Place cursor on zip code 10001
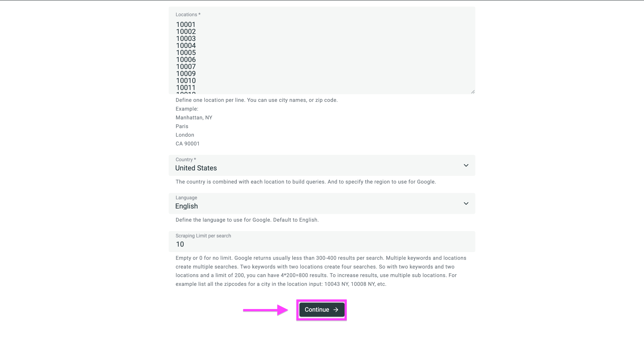This screenshot has width=644, height=350. (x=186, y=25)
